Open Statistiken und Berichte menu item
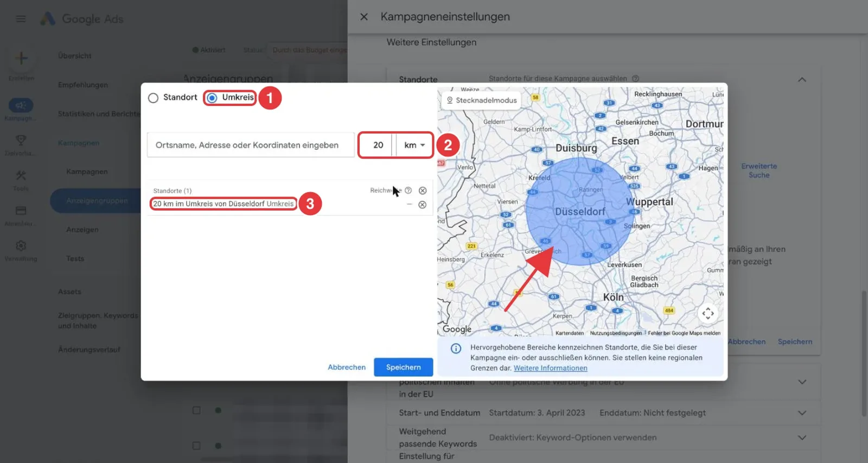The width and height of the screenshot is (868, 463). coord(99,114)
